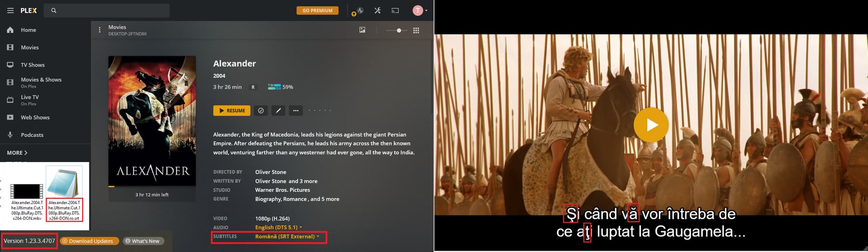Image resolution: width=868 pixels, height=252 pixels.
Task: Adjust the poster size slider
Action: tap(399, 30)
